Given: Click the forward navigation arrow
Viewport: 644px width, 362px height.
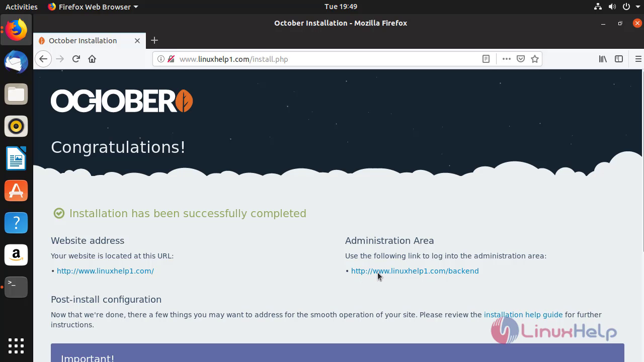Looking at the screenshot, I should [60, 59].
